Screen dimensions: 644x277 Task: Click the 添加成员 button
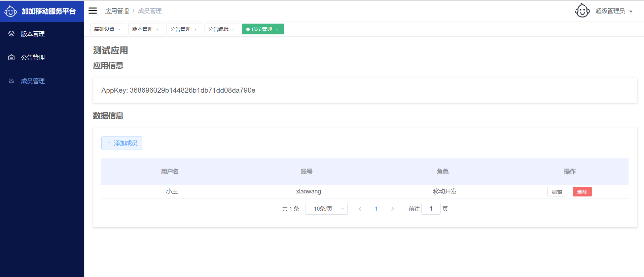122,143
